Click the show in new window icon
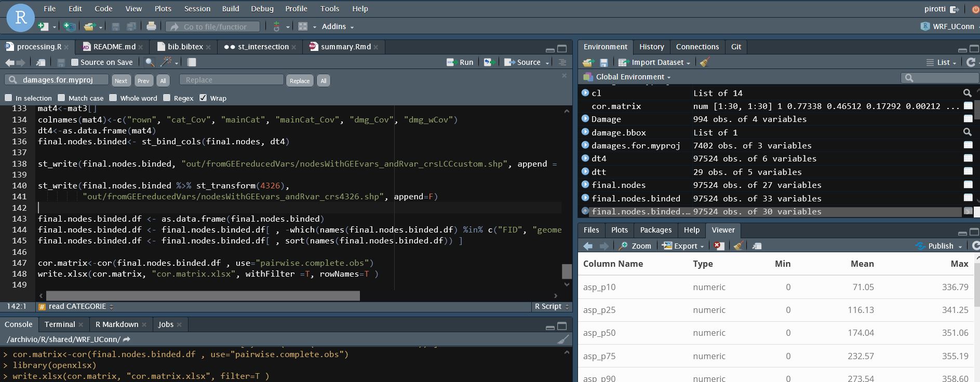Image resolution: width=980 pixels, height=382 pixels. point(41,62)
